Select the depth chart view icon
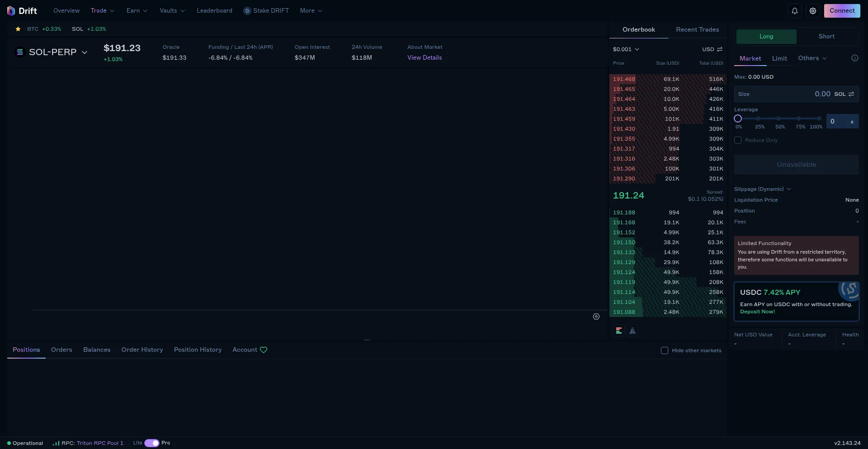This screenshot has width=868, height=449. [x=632, y=331]
